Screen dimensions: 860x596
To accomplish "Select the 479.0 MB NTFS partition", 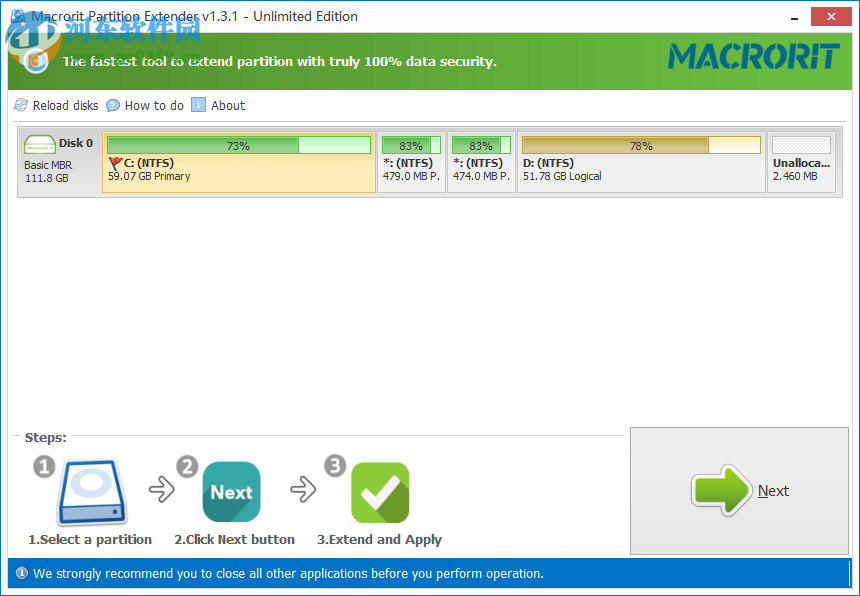I will (411, 168).
